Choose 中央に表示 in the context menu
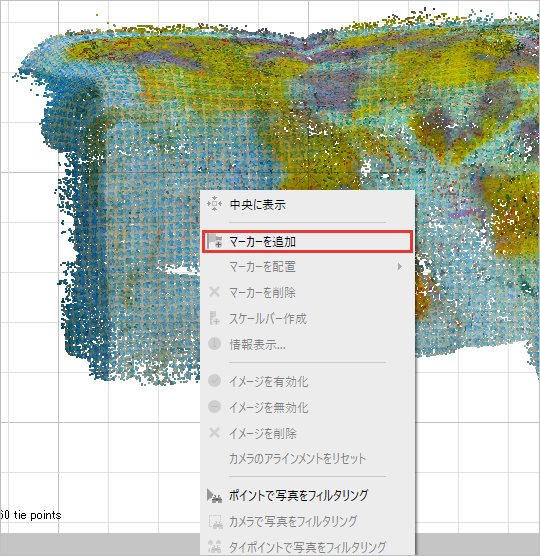The height and width of the screenshot is (556, 540). click(x=307, y=205)
